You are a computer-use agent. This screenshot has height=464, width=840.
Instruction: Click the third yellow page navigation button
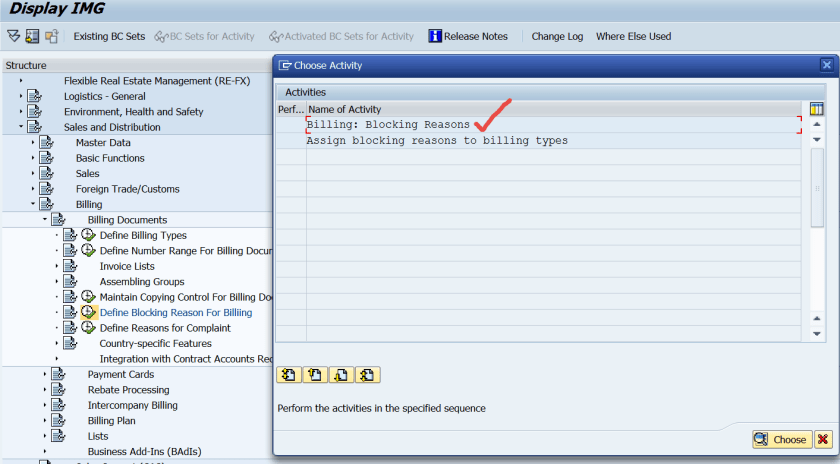coord(341,375)
